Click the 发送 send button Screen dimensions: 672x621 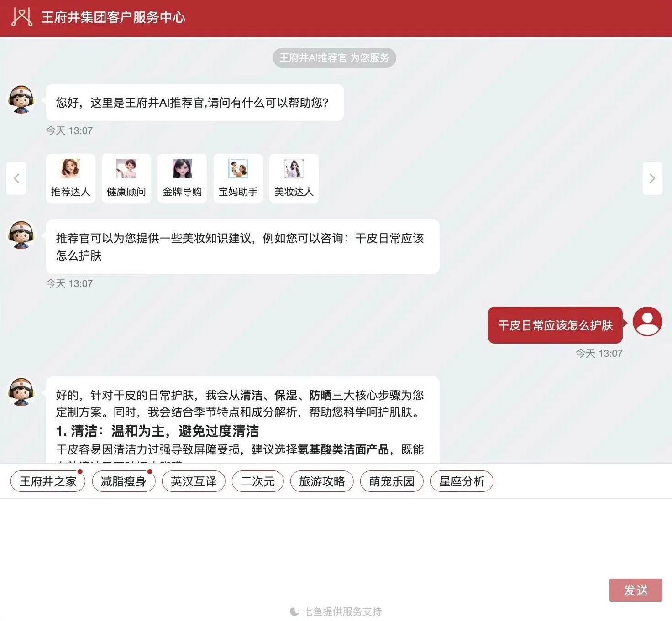[636, 590]
